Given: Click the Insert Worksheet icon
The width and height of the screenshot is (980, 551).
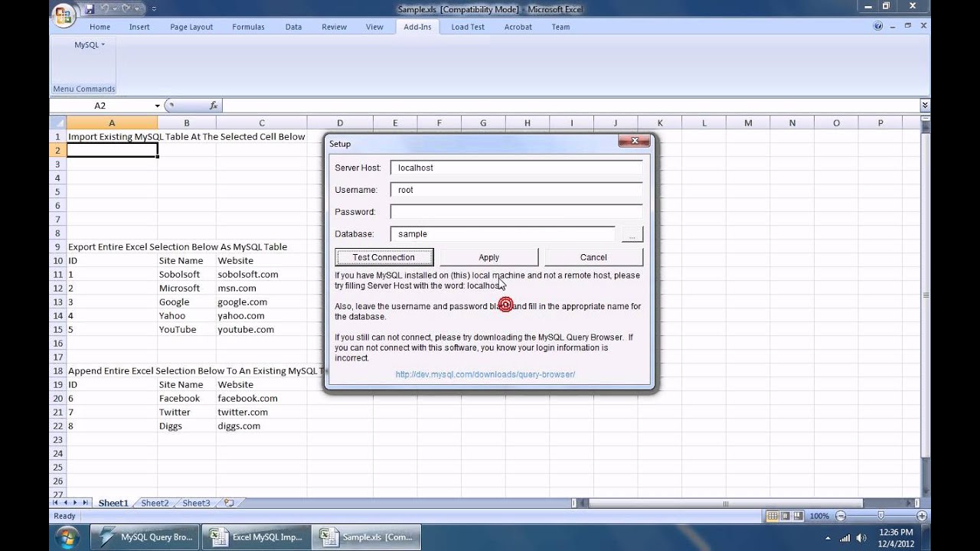Looking at the screenshot, I should pyautogui.click(x=228, y=503).
